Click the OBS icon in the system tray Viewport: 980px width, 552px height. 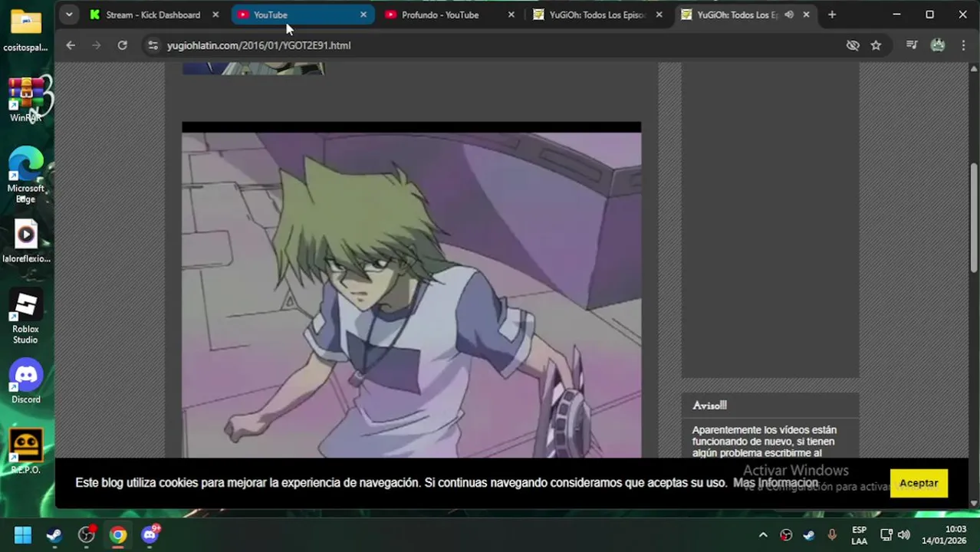(786, 535)
